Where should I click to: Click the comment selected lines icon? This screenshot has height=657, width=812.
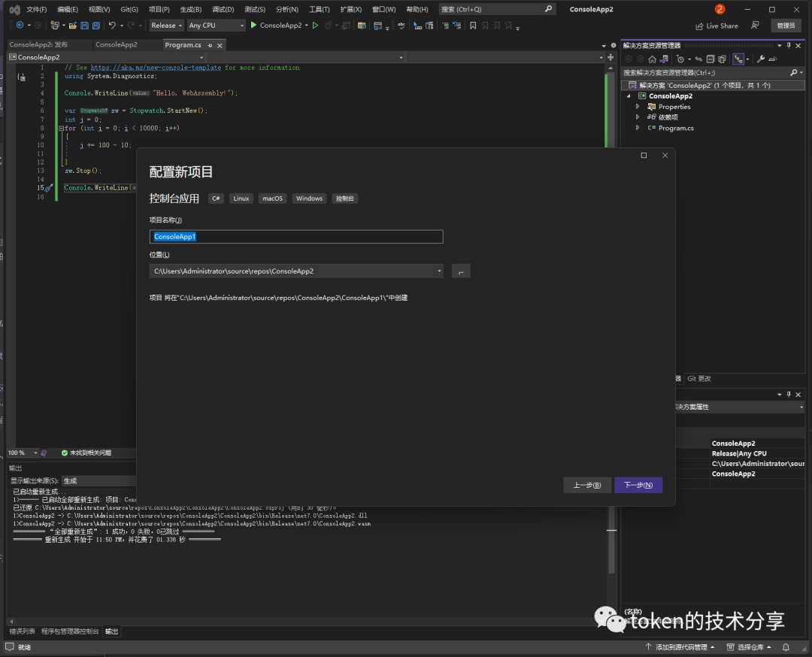(x=445, y=26)
